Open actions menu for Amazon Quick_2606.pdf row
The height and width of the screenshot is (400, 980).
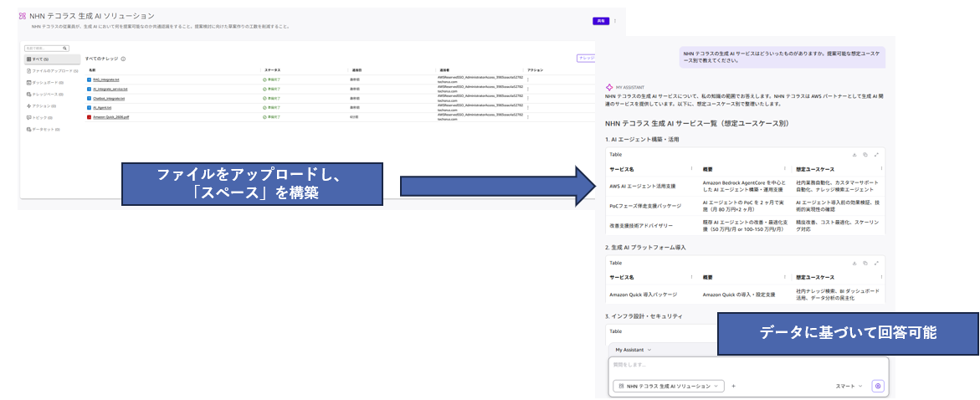tap(528, 117)
